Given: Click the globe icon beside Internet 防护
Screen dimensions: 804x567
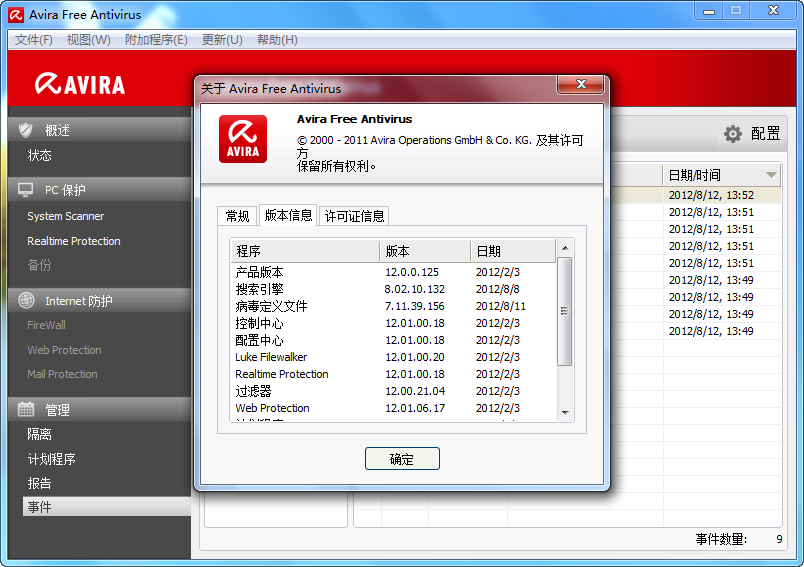Looking at the screenshot, I should 26,301.
